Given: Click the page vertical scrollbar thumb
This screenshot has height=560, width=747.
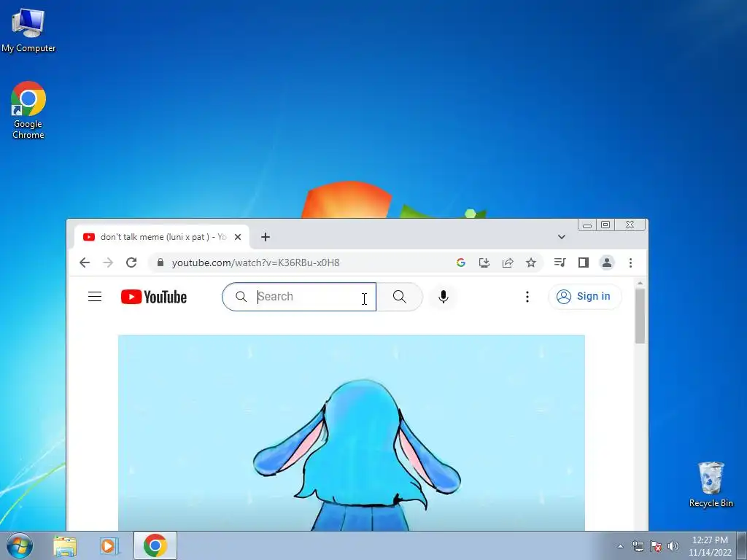Looking at the screenshot, I should [x=640, y=315].
